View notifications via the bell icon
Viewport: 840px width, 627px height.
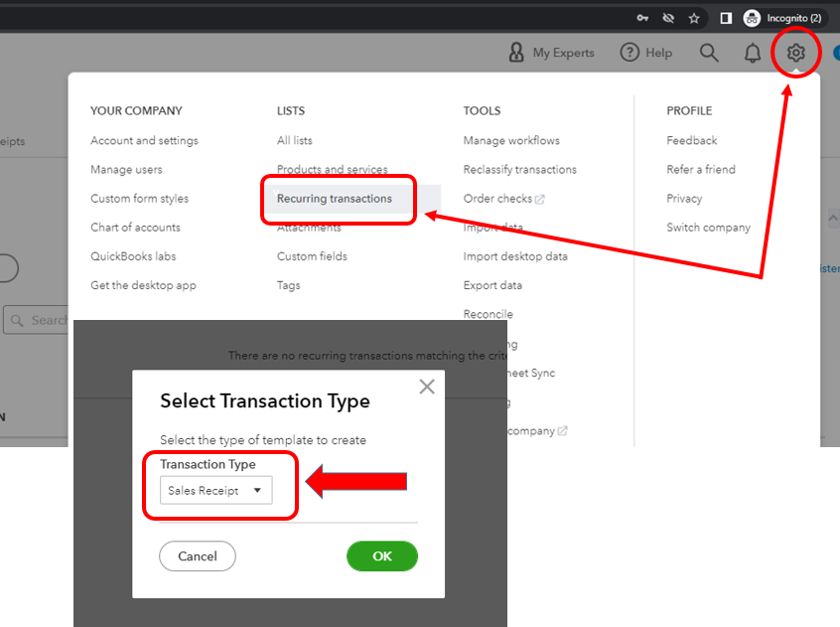752,53
